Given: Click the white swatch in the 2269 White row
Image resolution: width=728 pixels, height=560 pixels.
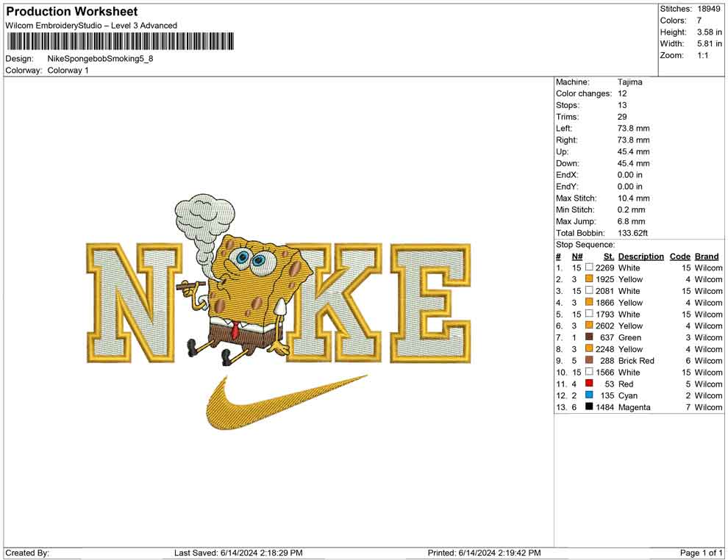Looking at the screenshot, I should click(589, 268).
